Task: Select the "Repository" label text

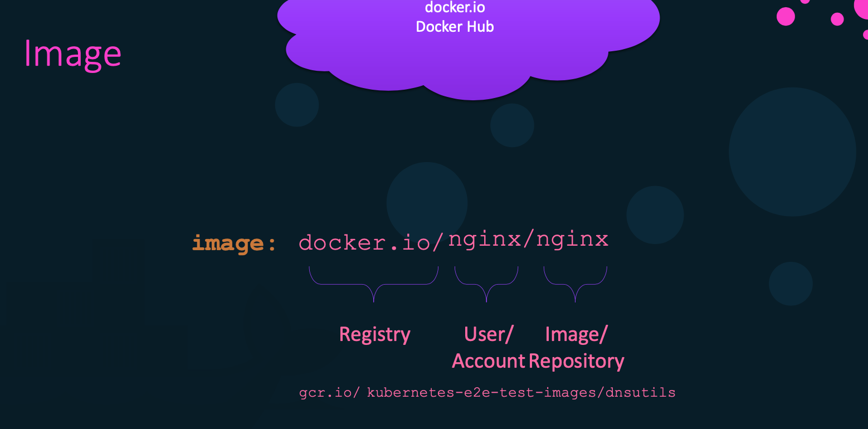Action: (576, 362)
